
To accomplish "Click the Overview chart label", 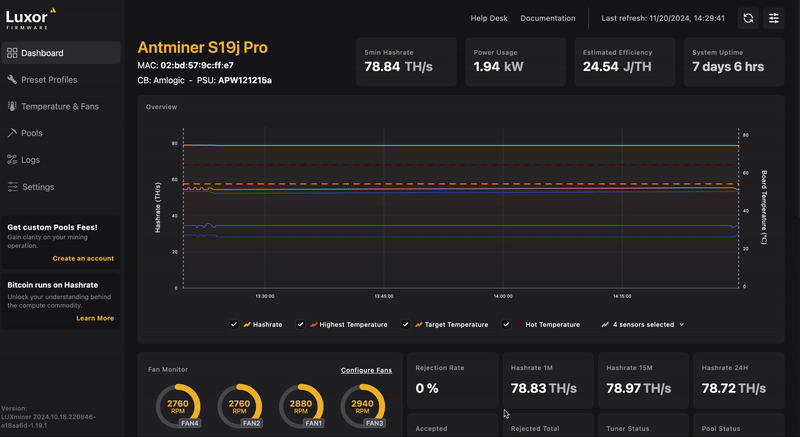I will pyautogui.click(x=161, y=107).
